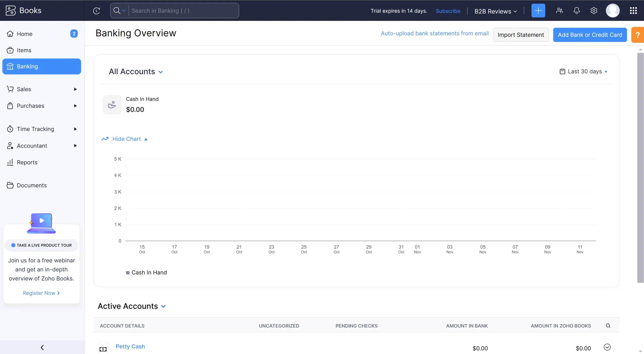The width and height of the screenshot is (644, 354).
Task: Click the refresh icon near search bar
Action: pos(97,11)
